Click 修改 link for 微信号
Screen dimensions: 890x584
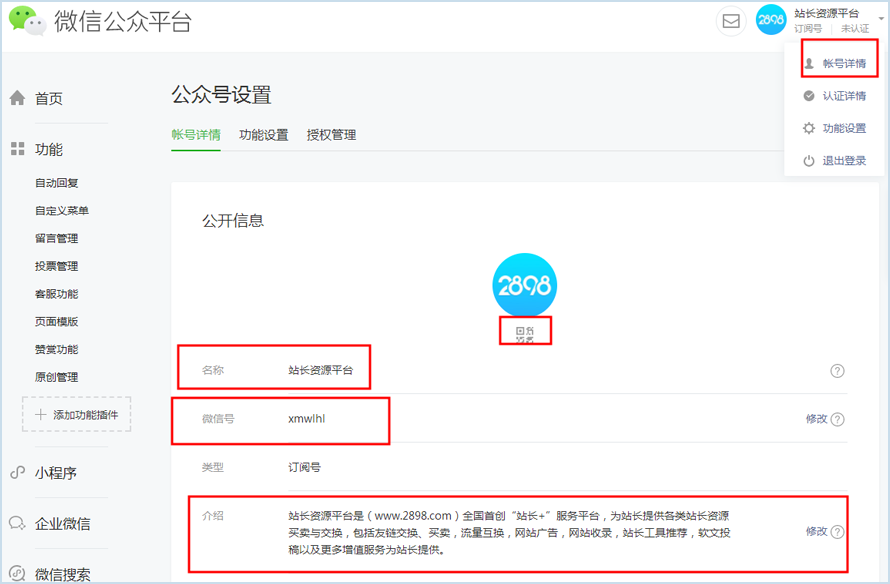[x=816, y=419]
